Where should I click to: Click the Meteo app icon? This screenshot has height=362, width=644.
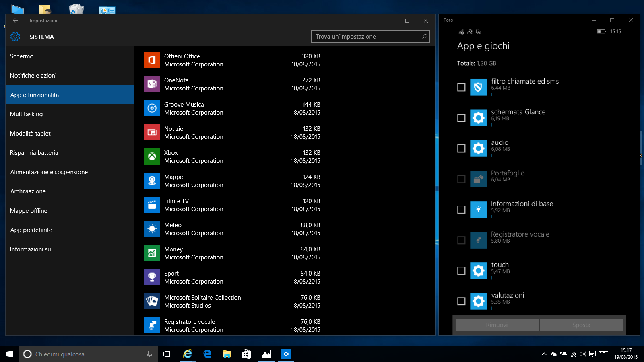152,229
